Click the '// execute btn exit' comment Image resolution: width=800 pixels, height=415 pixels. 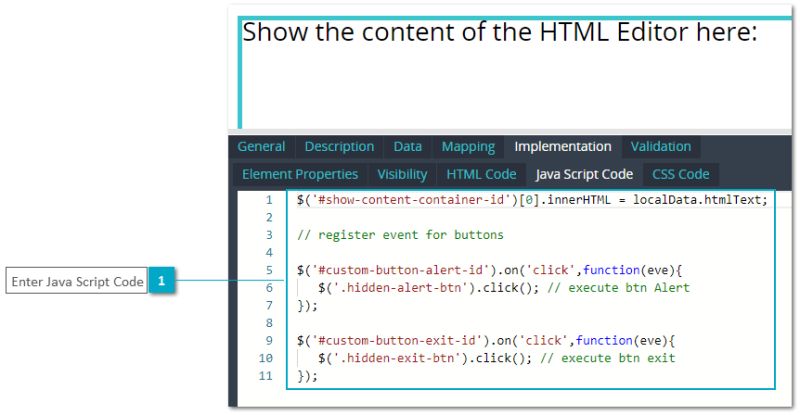(608, 358)
